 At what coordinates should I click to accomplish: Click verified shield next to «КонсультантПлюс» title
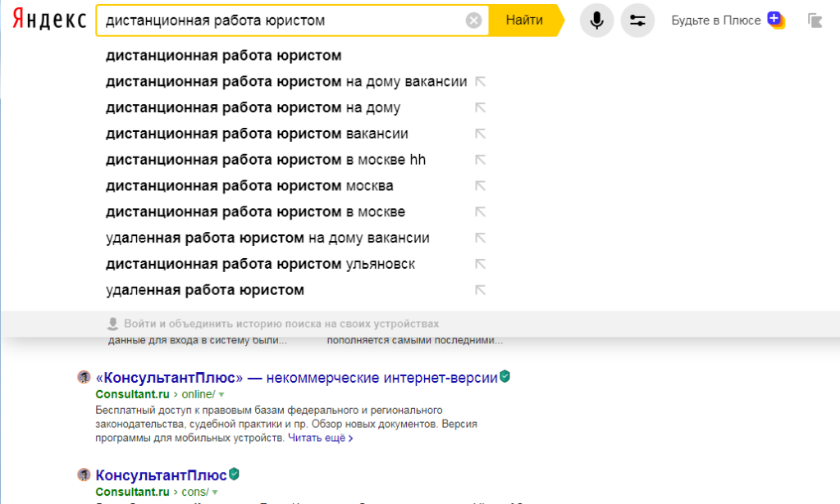(x=505, y=377)
